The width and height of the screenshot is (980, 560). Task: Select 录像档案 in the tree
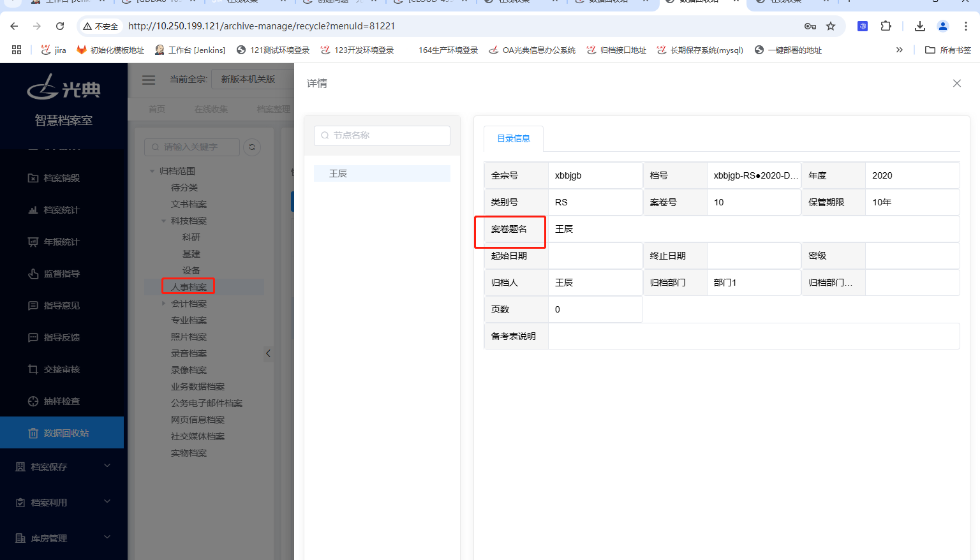pos(189,370)
